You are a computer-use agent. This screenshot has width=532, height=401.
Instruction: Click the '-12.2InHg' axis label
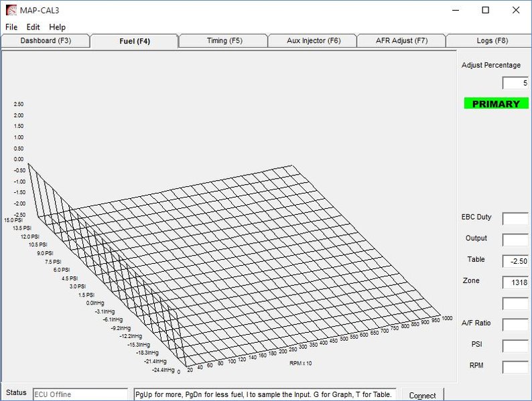click(131, 336)
